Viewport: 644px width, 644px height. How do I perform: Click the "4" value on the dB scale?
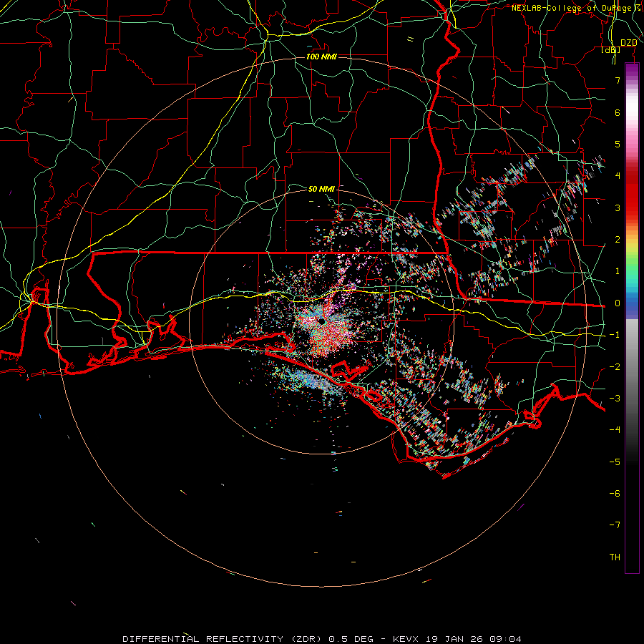pos(618,176)
